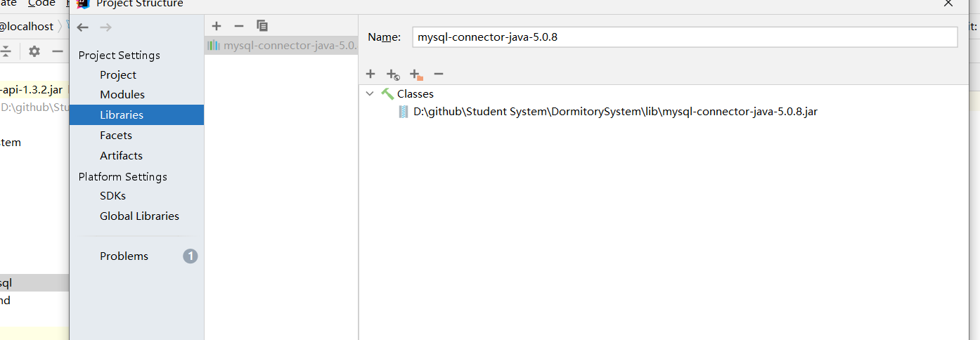Remove the selected library from list
Image resolution: width=980 pixels, height=340 pixels.
click(239, 26)
